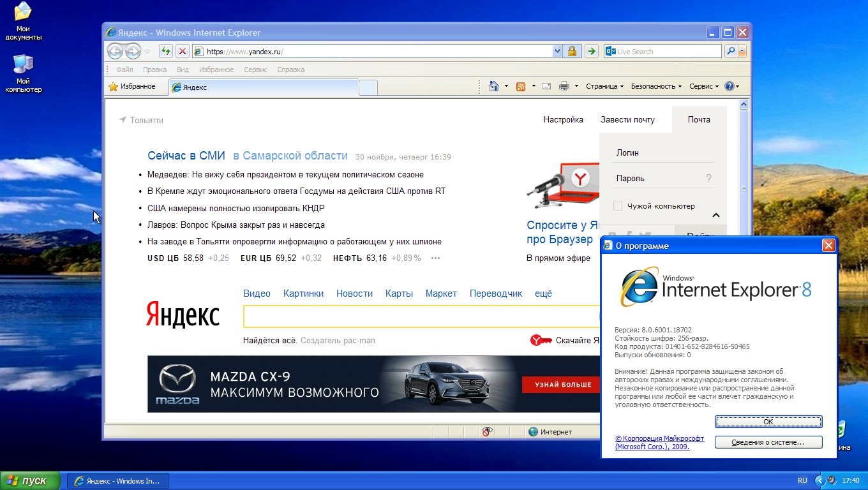Click the password hint question mark
This screenshot has height=490, width=868.
[x=708, y=179]
